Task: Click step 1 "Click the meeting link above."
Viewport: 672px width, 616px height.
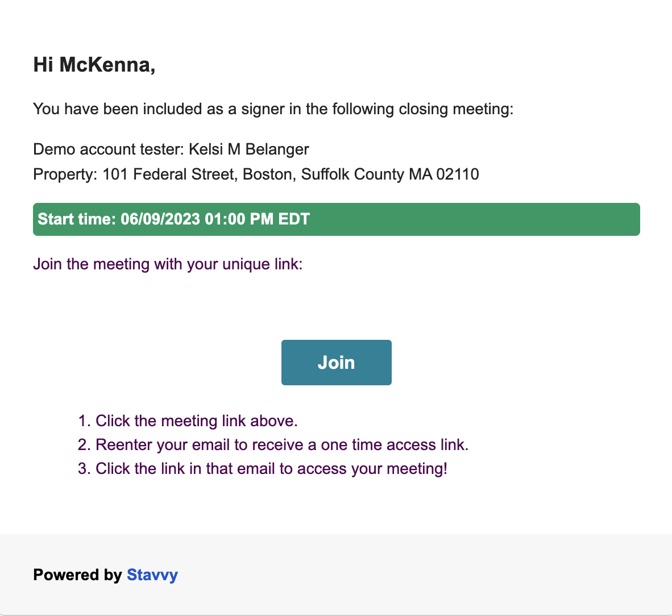Action: (188, 421)
